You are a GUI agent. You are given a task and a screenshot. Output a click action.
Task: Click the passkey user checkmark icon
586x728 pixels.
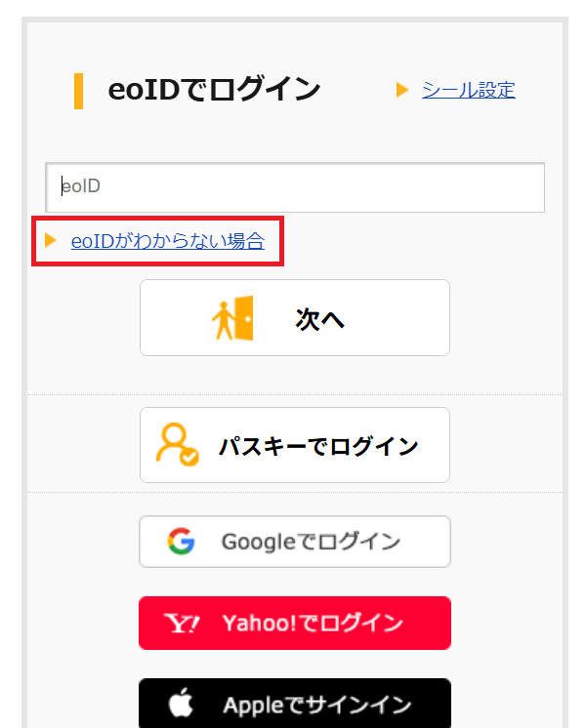point(178,444)
